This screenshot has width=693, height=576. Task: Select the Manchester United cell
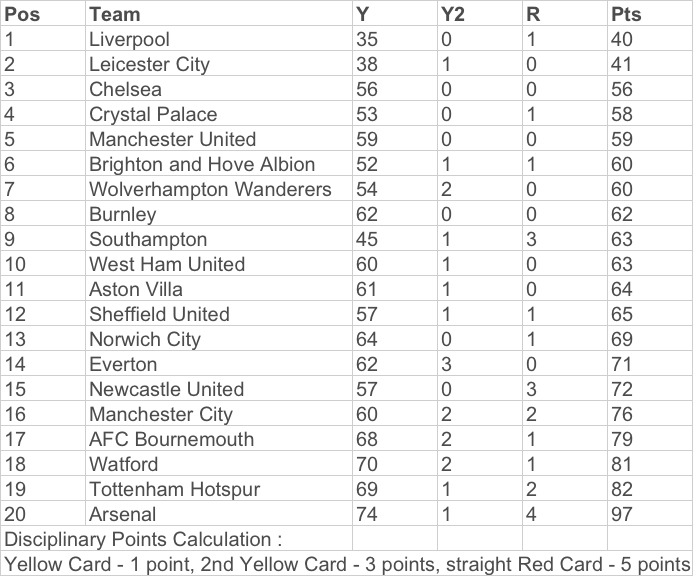coord(219,138)
